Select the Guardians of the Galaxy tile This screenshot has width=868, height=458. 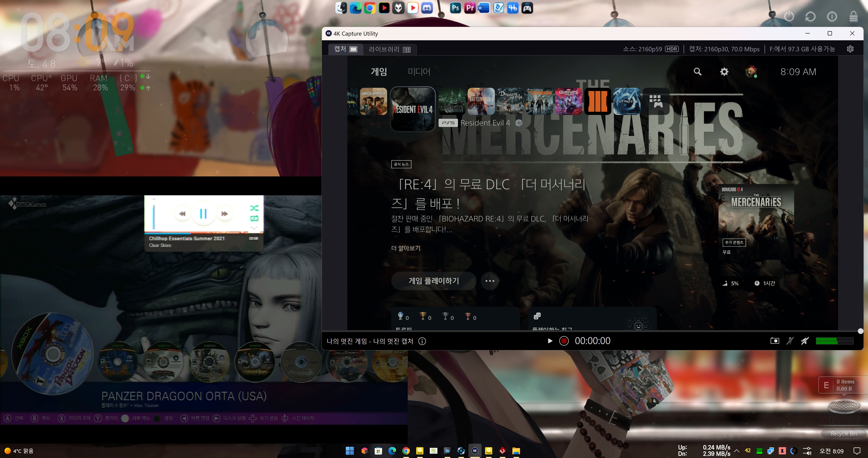tap(568, 102)
